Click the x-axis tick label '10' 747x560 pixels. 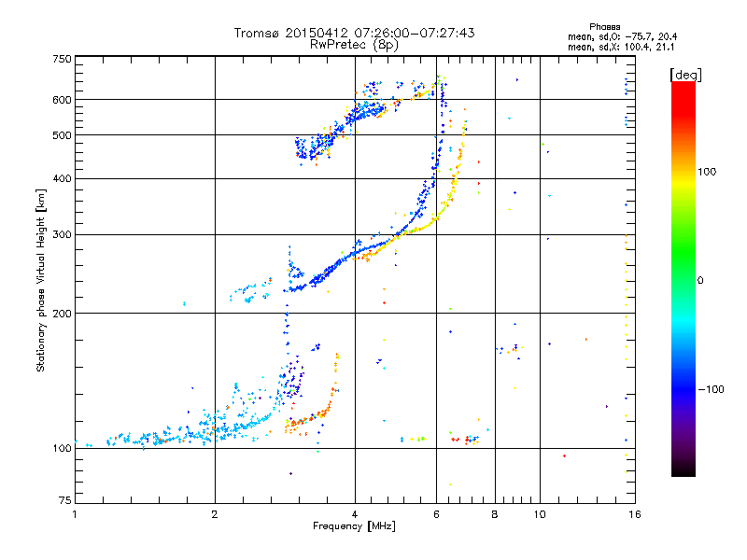click(540, 514)
